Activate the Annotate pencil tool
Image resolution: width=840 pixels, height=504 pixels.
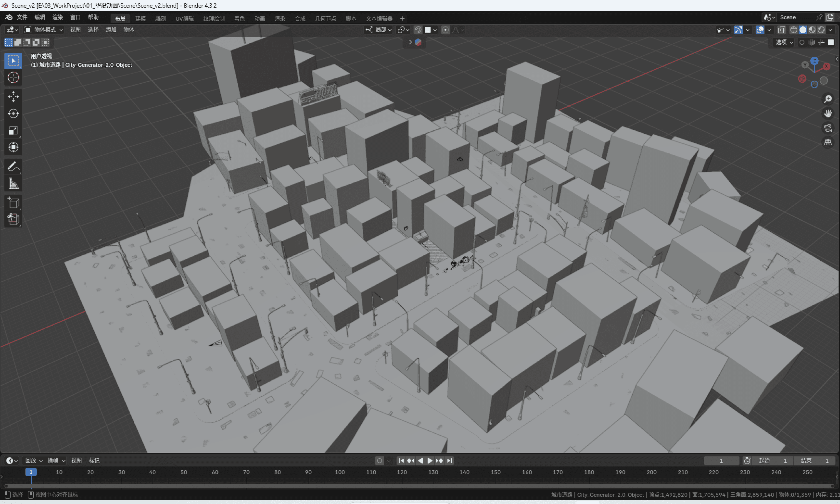point(13,166)
